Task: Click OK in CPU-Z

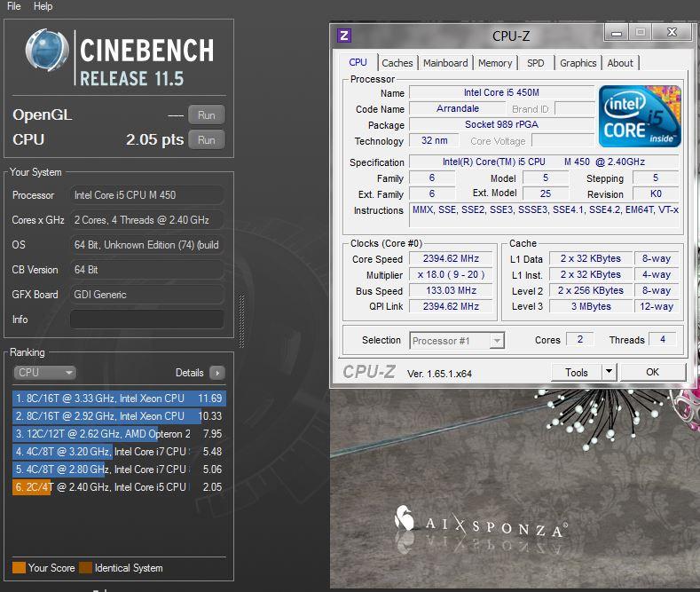Action: tap(653, 372)
